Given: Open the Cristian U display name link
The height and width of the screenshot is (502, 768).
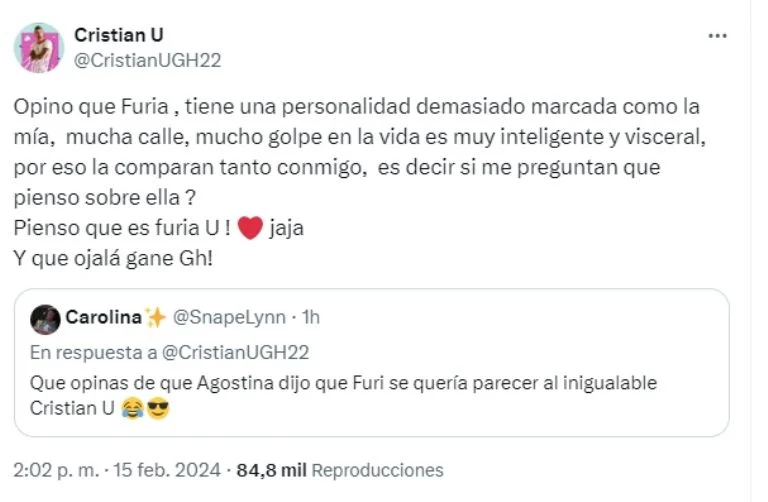Looking at the screenshot, I should click(120, 35).
